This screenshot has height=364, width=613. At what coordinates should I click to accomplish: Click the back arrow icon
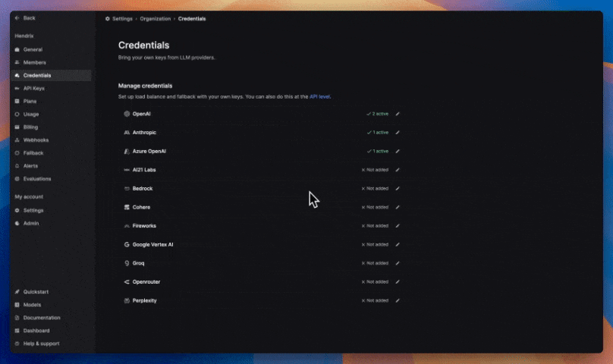tap(17, 18)
